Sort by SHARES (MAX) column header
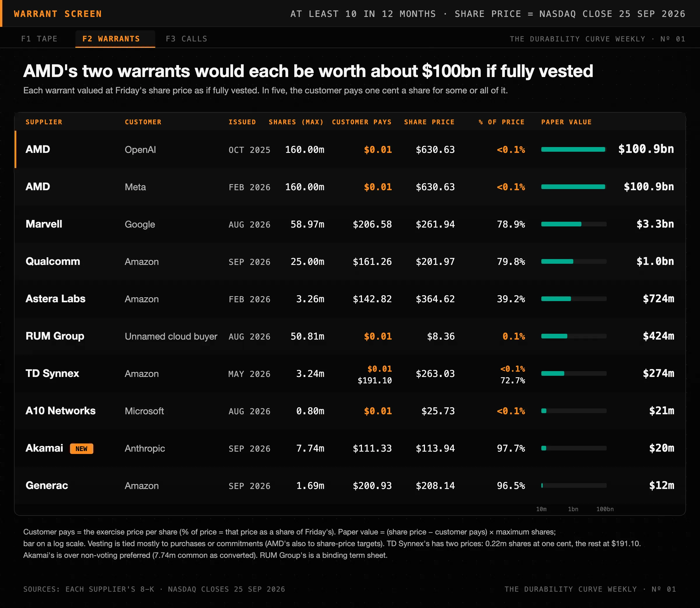The height and width of the screenshot is (608, 700). pyautogui.click(x=296, y=122)
